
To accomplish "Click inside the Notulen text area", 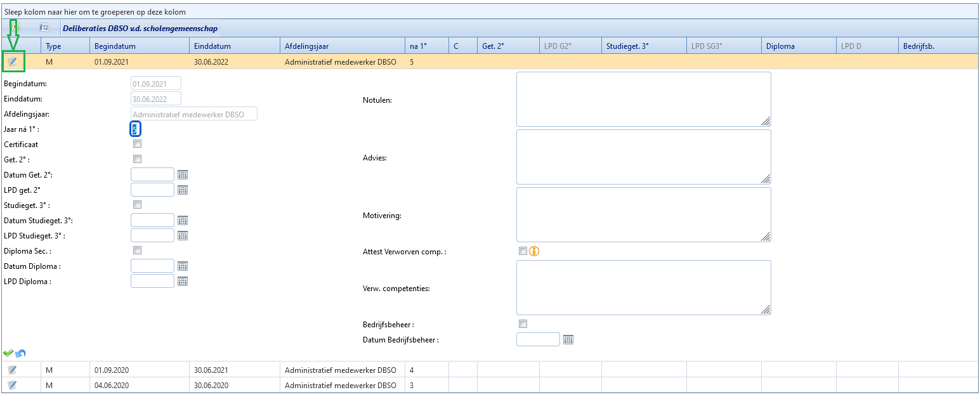I will point(643,99).
